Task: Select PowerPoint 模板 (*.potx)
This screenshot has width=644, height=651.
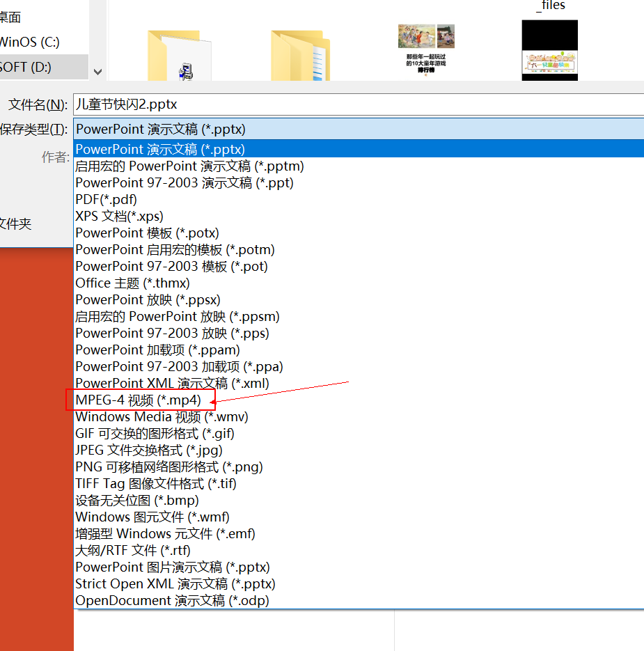Action: pos(359,233)
